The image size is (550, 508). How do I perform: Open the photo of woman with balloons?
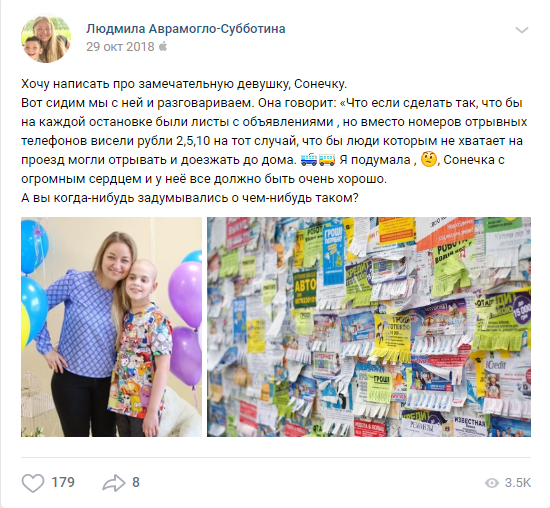[111, 327]
